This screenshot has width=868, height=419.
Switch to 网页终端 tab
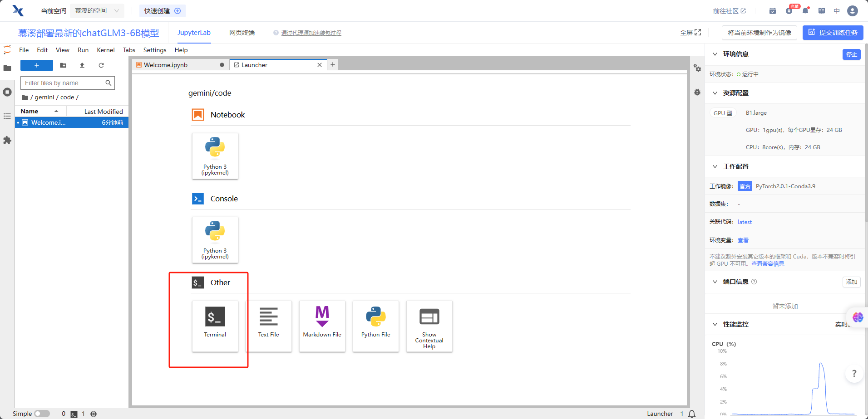click(x=242, y=33)
